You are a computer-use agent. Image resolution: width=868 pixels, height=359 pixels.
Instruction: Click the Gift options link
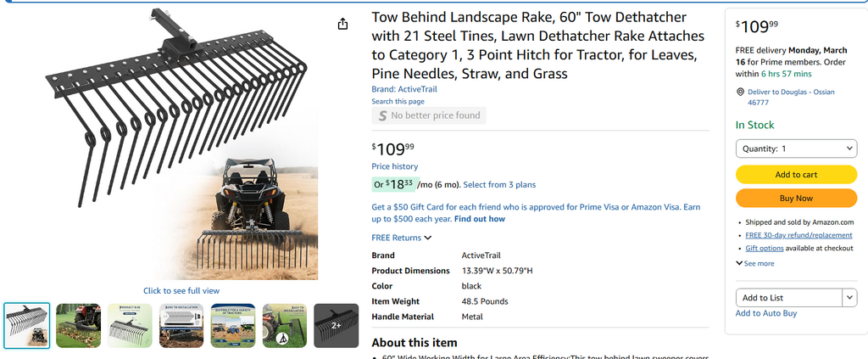point(765,248)
